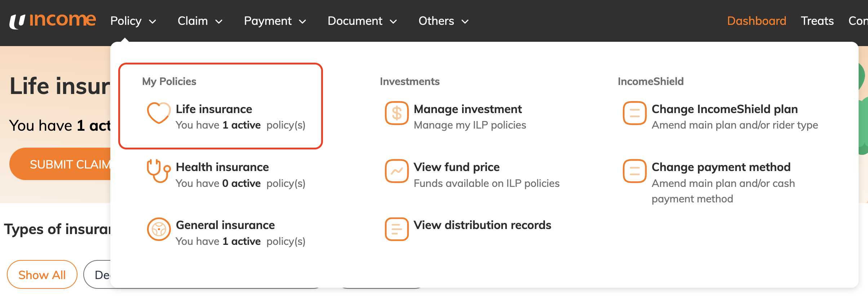868x296 pixels.
Task: Click the Health insurance stethoscope icon
Action: click(x=159, y=171)
